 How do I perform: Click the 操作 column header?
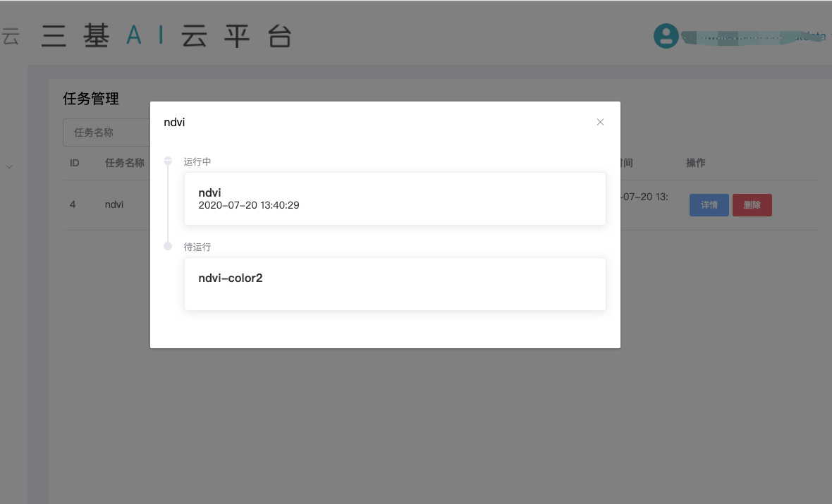[696, 163]
